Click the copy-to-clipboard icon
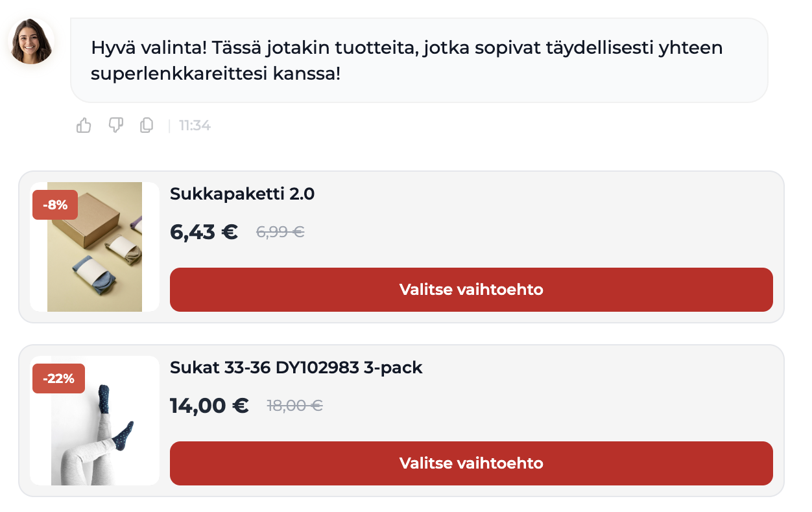 point(146,126)
